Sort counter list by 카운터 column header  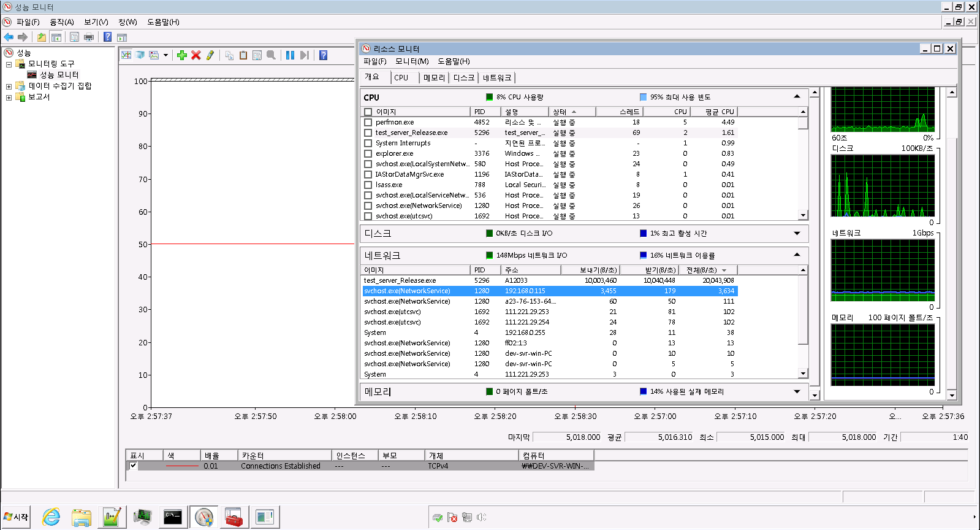tap(285, 455)
